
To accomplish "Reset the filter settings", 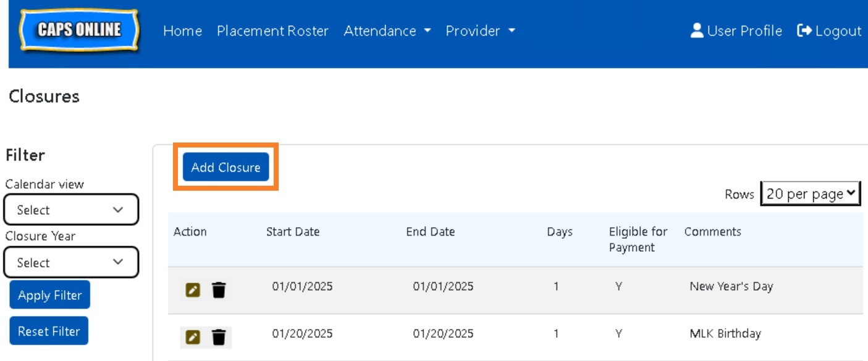I will 49,331.
